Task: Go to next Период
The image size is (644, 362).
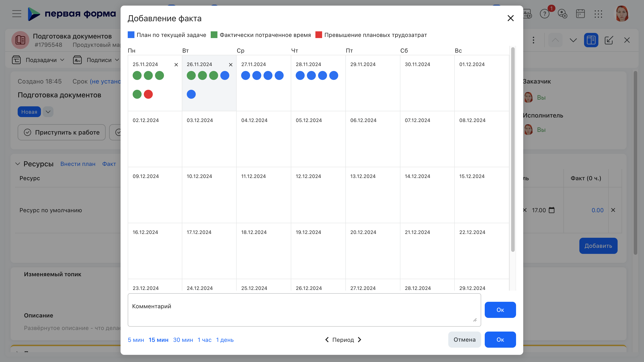Action: 359,340
